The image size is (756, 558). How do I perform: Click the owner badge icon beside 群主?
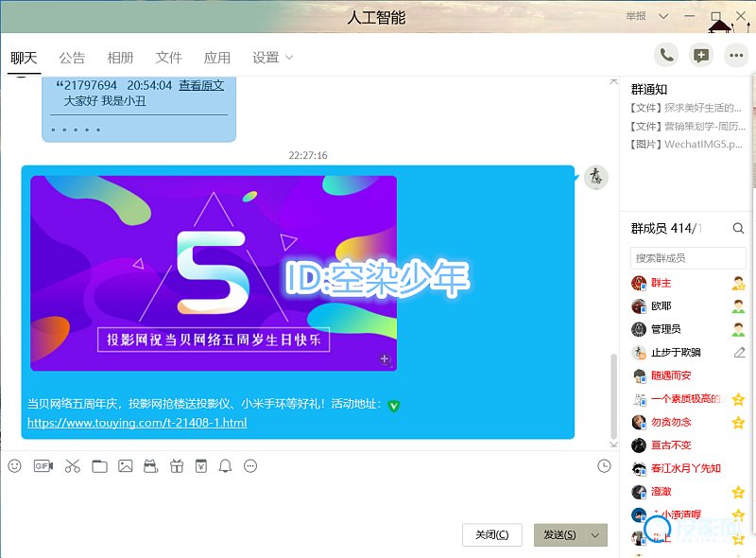pos(738,284)
